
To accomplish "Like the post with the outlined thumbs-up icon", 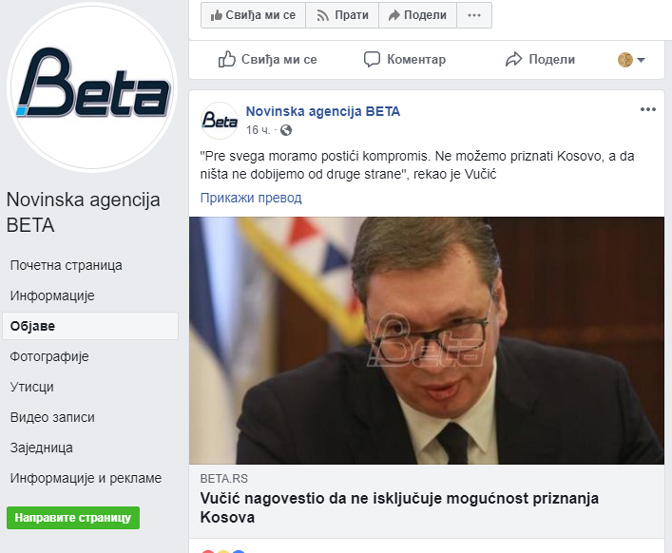I will coord(227,59).
